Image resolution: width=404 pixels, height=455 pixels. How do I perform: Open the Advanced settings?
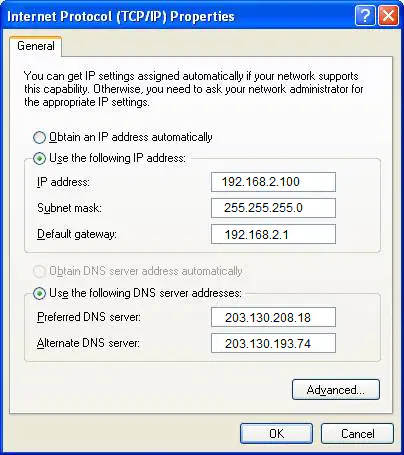[x=336, y=390]
